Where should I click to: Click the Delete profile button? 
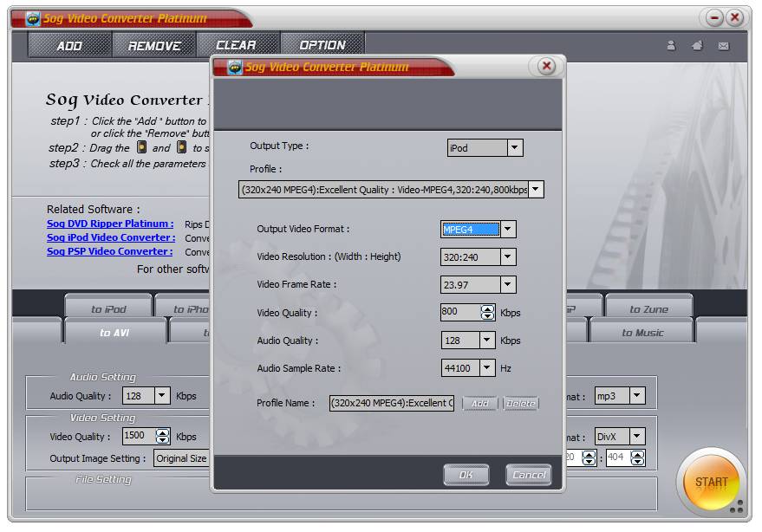tap(520, 403)
